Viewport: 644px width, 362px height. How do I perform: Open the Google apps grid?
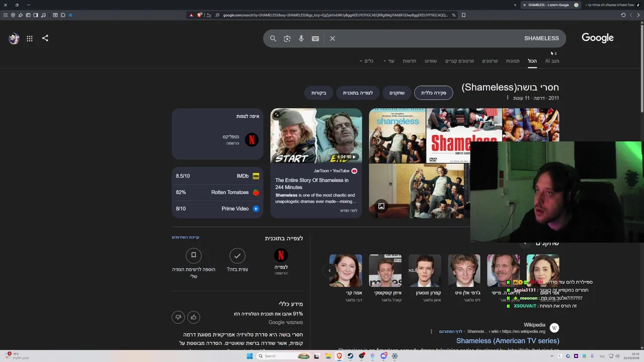point(30,38)
